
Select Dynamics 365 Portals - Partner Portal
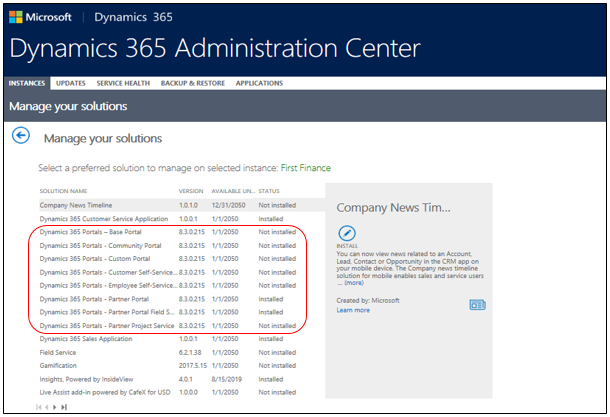click(182, 299)
